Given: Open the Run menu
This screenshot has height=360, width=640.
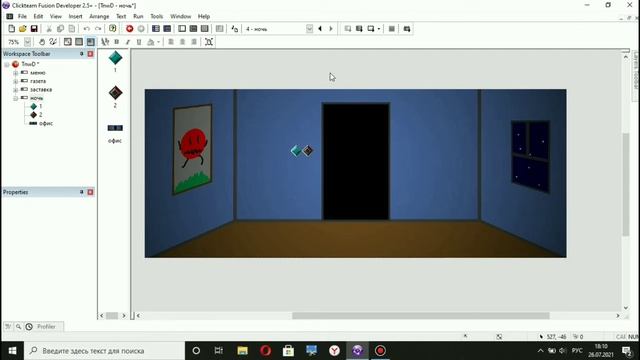Looking at the screenshot, I should click(x=138, y=16).
